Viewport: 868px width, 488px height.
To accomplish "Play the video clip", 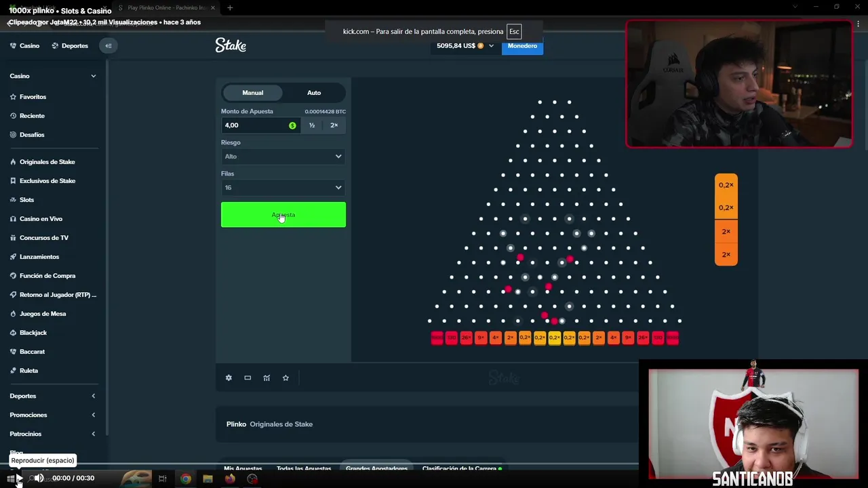I will point(19,479).
